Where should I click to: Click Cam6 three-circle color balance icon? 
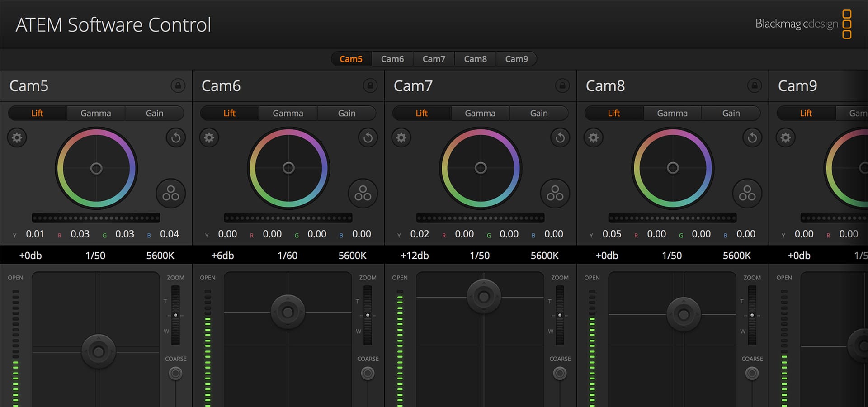click(x=363, y=194)
